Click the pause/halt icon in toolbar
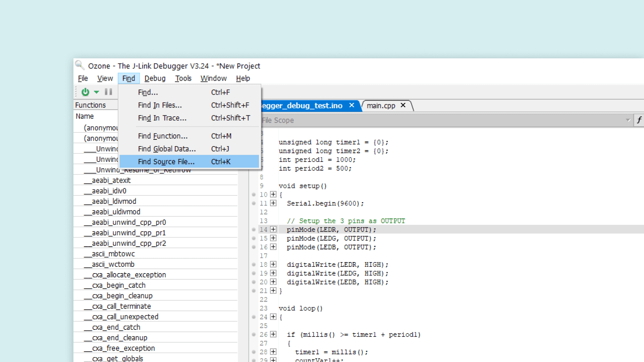The height and width of the screenshot is (362, 644). 108,92
